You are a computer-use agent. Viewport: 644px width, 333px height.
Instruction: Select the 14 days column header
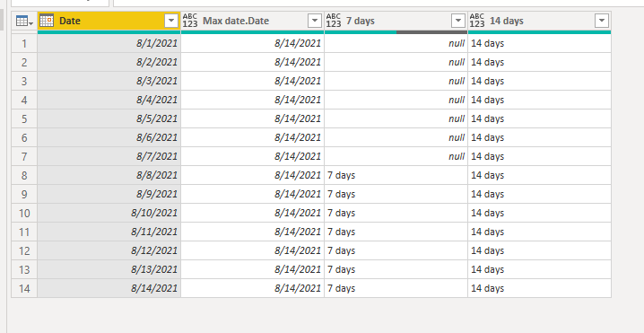click(x=539, y=21)
